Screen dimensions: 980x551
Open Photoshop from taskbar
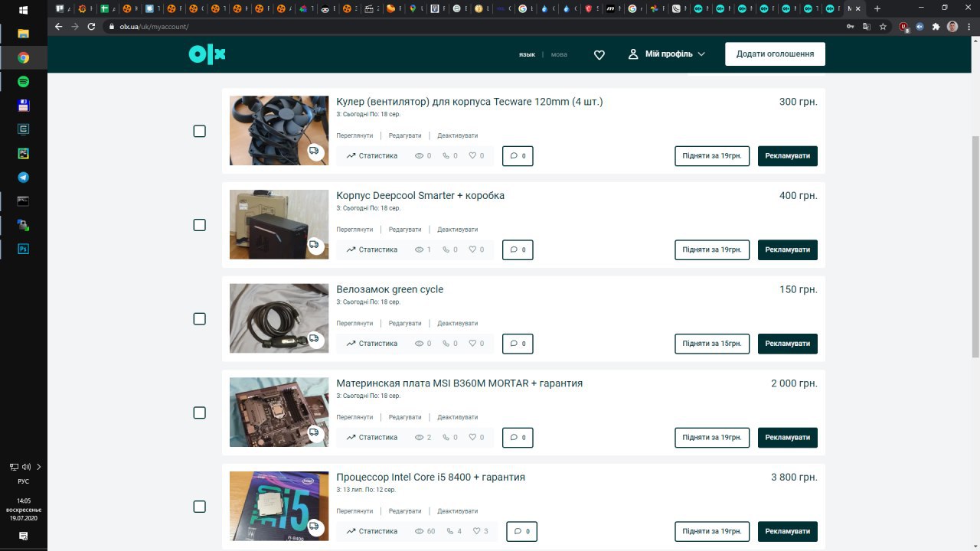(x=24, y=249)
